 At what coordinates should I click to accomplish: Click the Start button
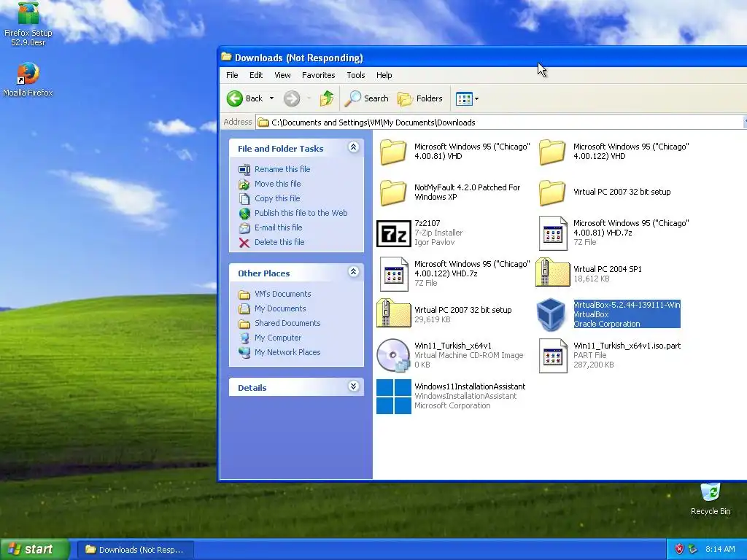(x=34, y=550)
